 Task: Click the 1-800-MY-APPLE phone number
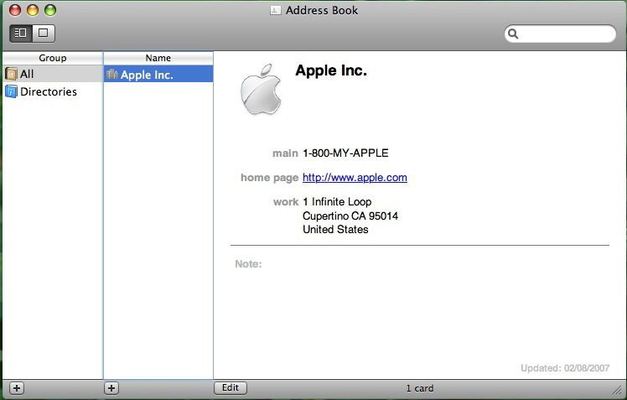point(345,153)
